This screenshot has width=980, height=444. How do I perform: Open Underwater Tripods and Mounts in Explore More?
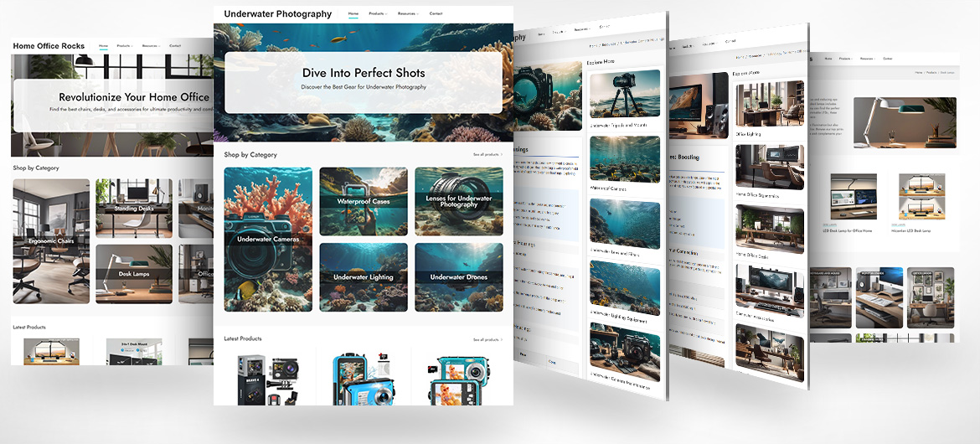click(x=624, y=98)
